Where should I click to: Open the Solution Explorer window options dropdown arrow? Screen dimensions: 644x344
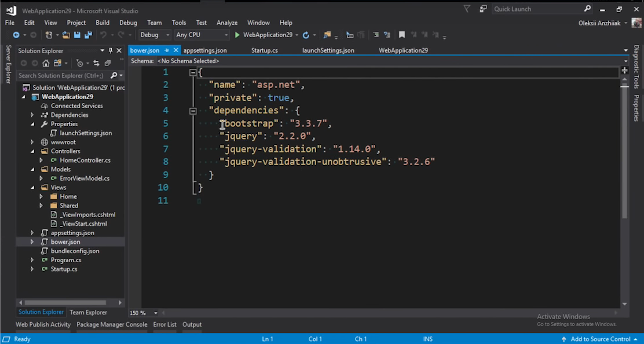pos(102,50)
